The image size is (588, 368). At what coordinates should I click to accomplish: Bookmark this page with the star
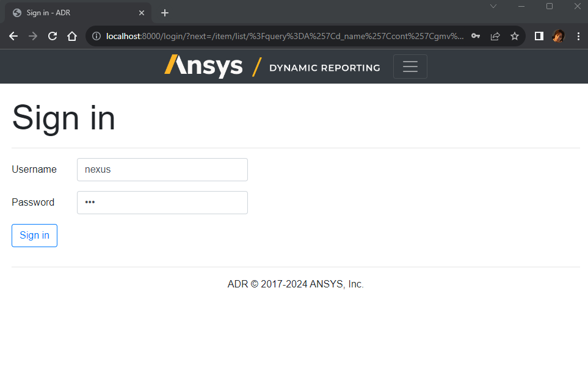click(x=515, y=36)
